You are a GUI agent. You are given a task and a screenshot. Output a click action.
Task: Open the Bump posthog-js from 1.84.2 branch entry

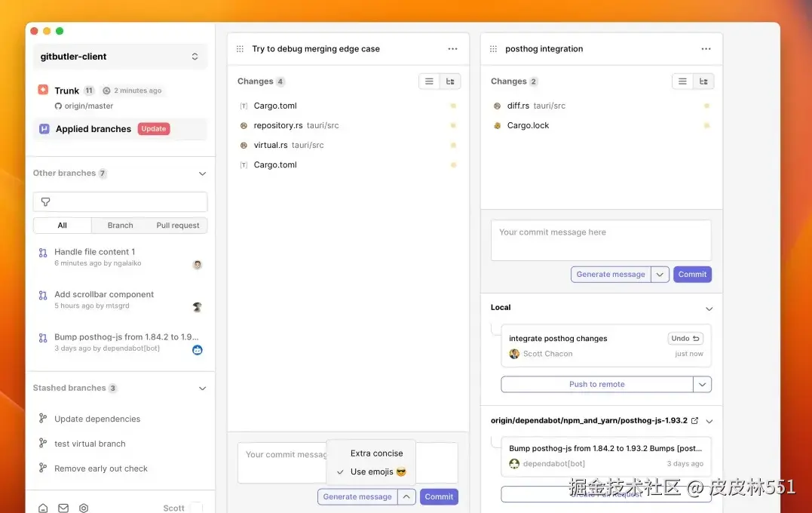click(x=120, y=343)
